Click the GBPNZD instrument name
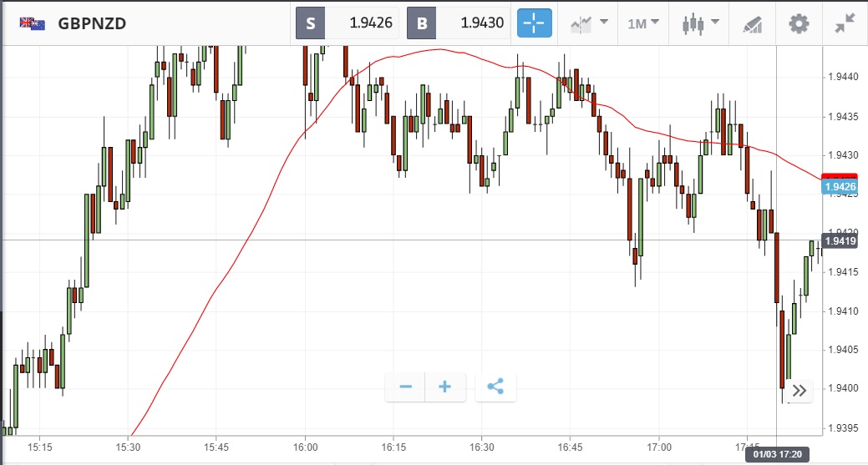Image resolution: width=868 pixels, height=465 pixels. click(x=92, y=23)
